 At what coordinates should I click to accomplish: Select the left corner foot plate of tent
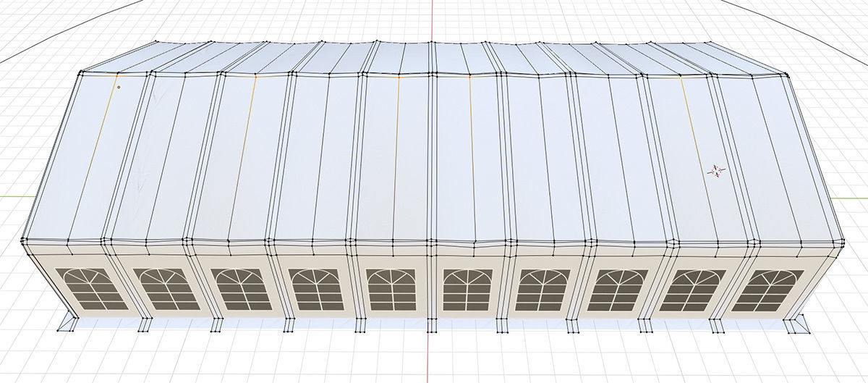point(68,324)
